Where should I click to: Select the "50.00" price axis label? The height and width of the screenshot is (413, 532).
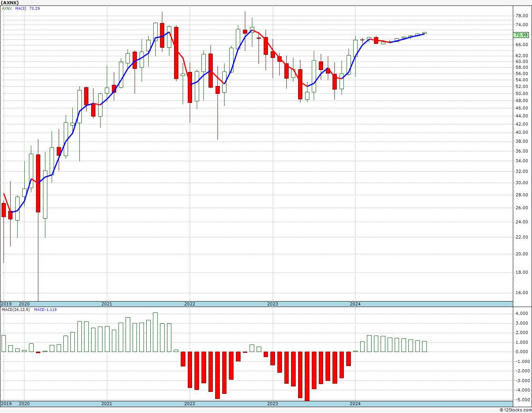point(522,93)
